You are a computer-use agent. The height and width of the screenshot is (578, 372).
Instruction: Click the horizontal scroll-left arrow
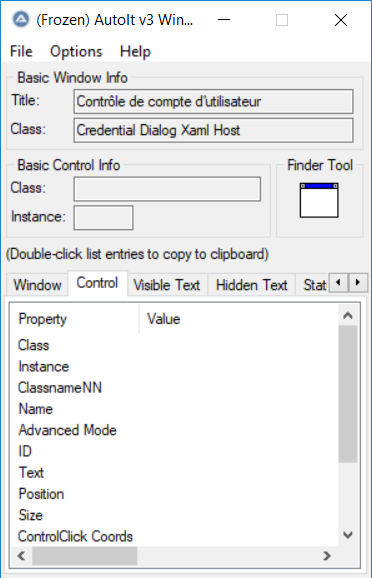[21, 556]
